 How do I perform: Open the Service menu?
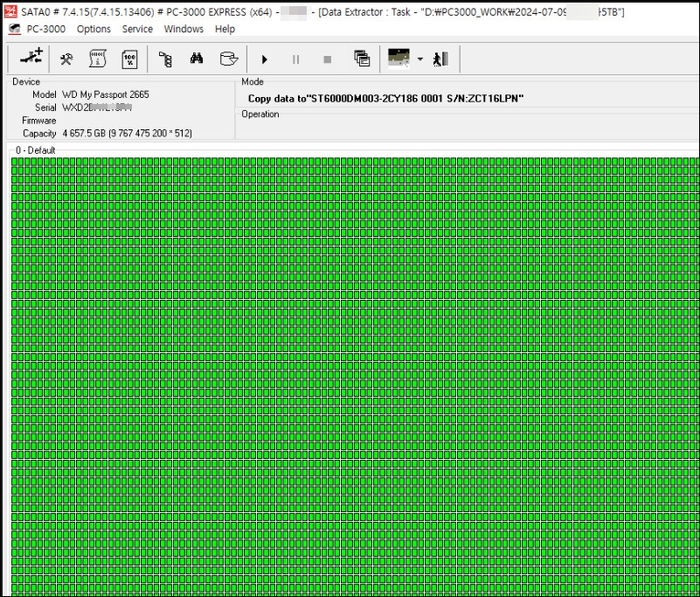click(137, 29)
